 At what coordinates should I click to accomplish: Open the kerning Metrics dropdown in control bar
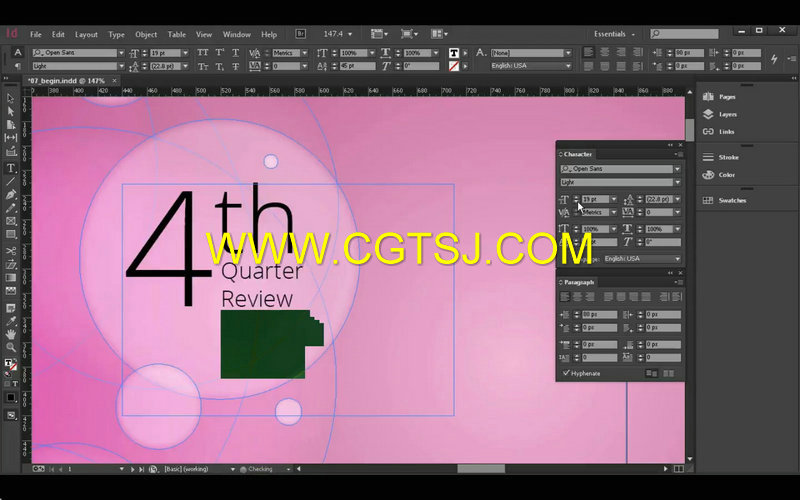pos(305,53)
